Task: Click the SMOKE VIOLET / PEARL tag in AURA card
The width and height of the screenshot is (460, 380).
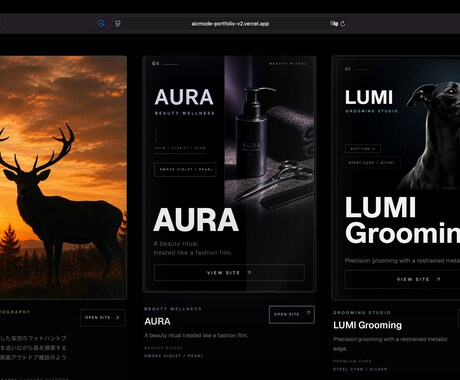Action: coord(185,169)
